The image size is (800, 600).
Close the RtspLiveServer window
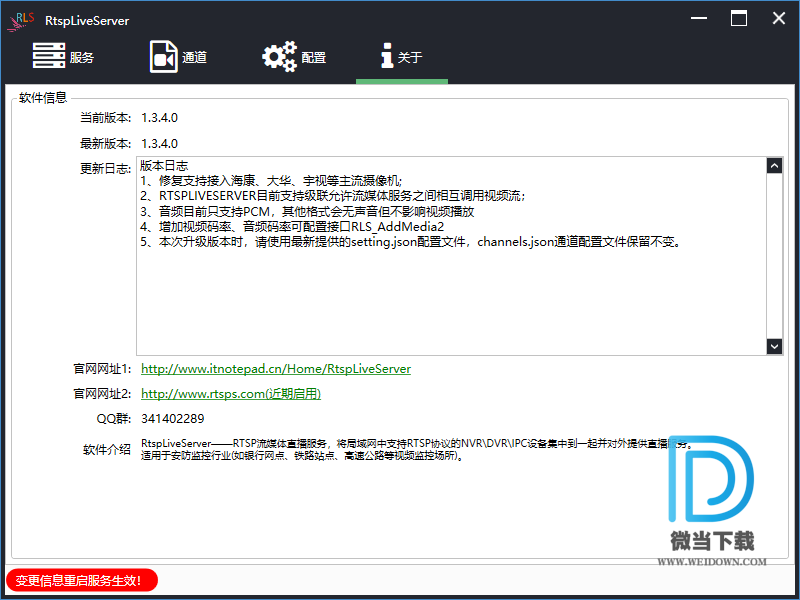pos(779,18)
